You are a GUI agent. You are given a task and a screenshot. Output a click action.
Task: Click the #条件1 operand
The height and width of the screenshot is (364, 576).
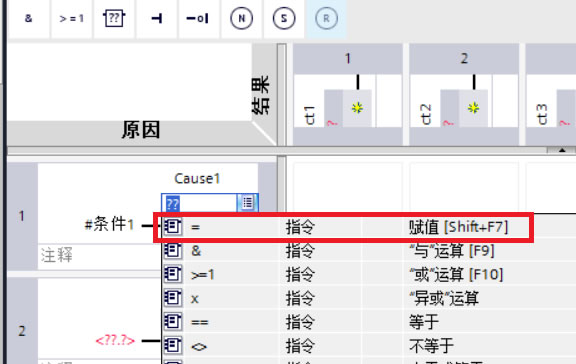109,224
